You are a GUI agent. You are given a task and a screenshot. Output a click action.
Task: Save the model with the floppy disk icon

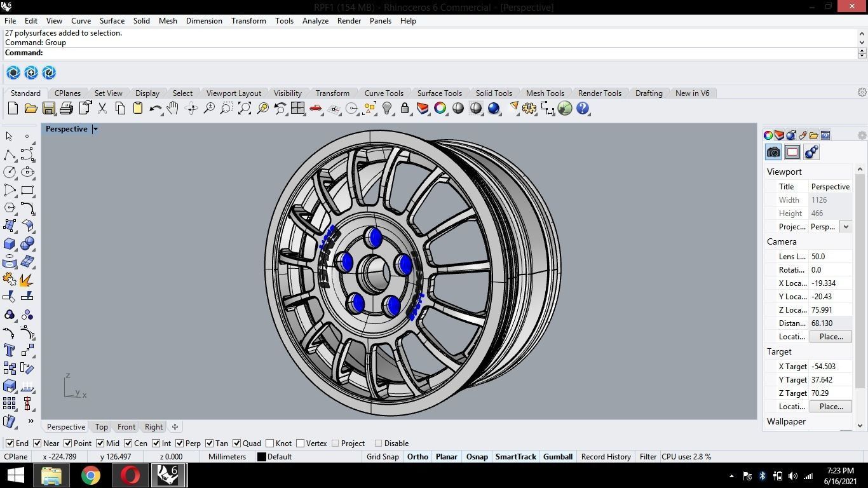(x=48, y=109)
